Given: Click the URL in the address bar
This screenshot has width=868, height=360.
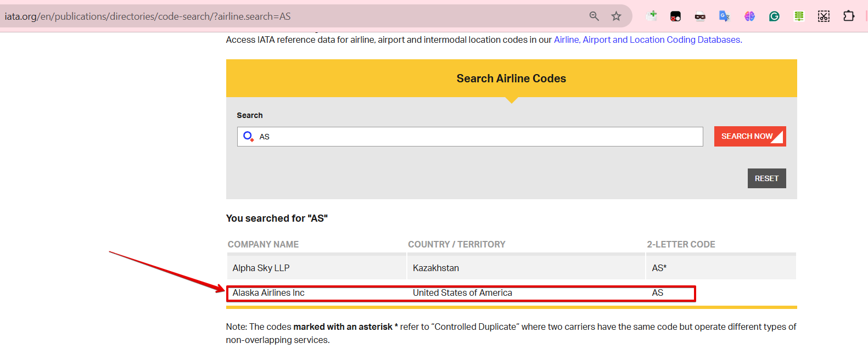Looking at the screenshot, I should [148, 16].
